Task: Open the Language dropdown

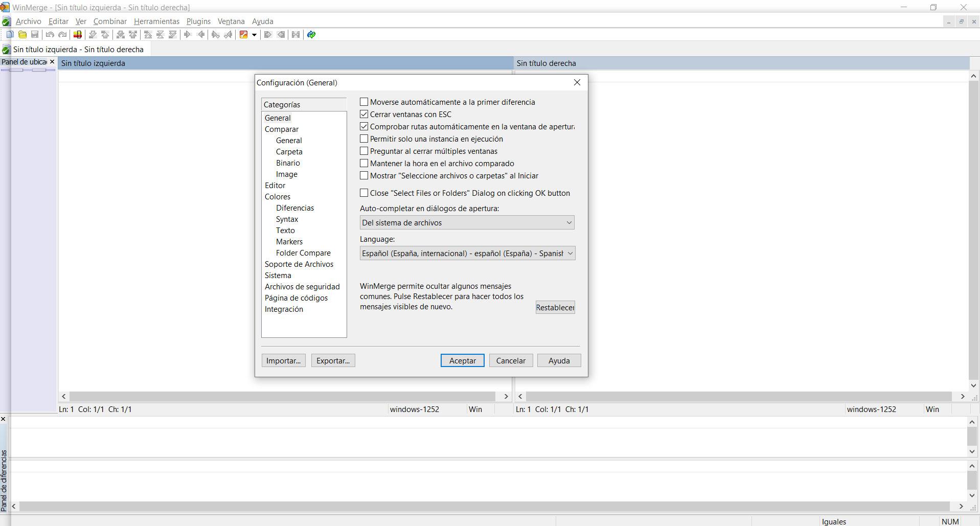Action: click(467, 253)
